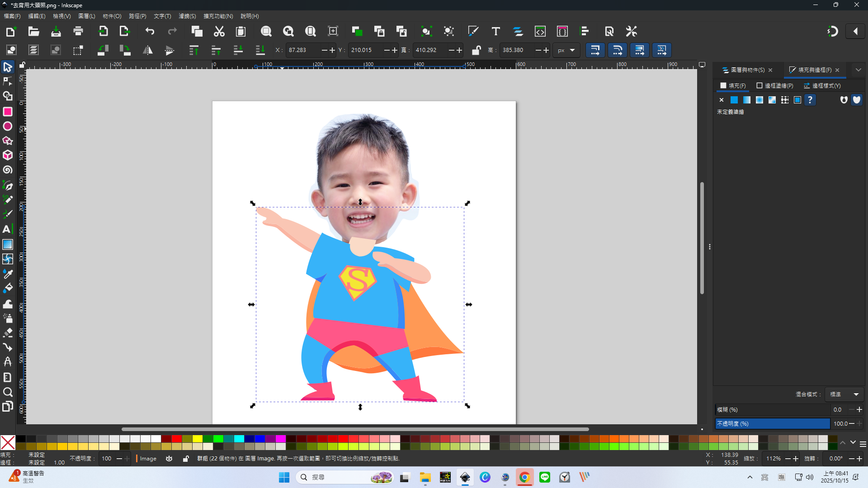Viewport: 868px width, 488px height.
Task: Toggle width-height ratio lock
Action: click(x=476, y=50)
